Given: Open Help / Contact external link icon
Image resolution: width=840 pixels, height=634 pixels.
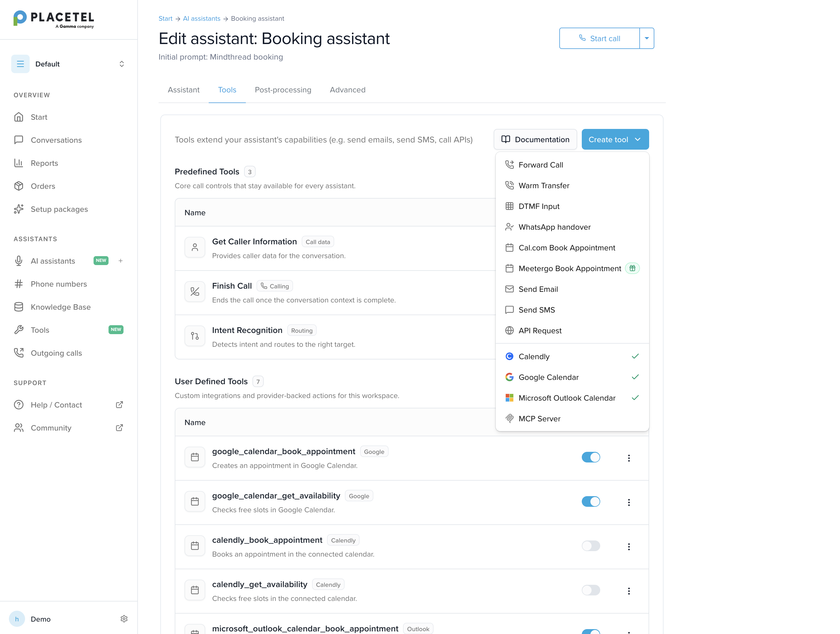Looking at the screenshot, I should tap(119, 405).
